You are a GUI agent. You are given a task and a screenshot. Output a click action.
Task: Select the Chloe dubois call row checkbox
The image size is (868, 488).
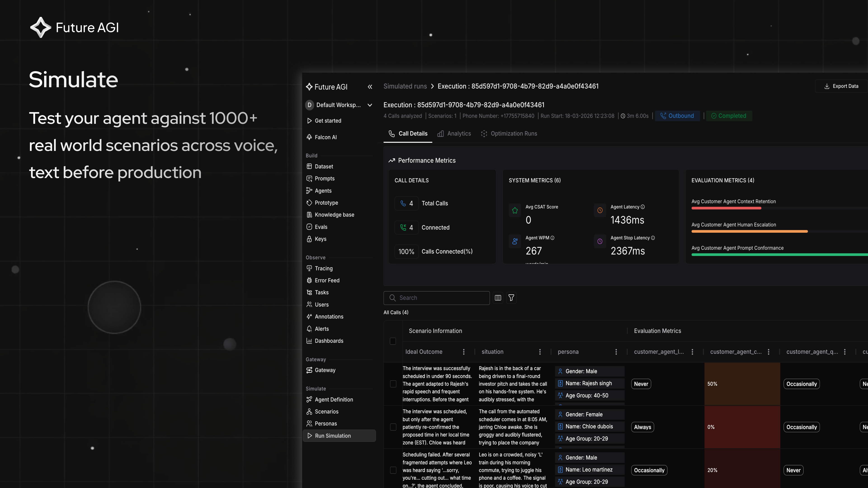tap(393, 427)
